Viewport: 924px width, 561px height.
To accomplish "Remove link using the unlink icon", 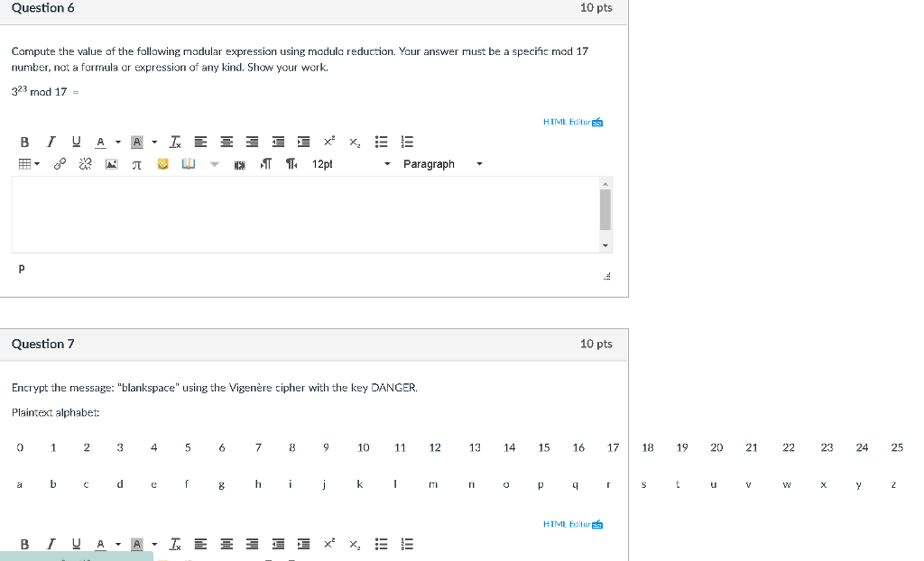I will tap(86, 164).
